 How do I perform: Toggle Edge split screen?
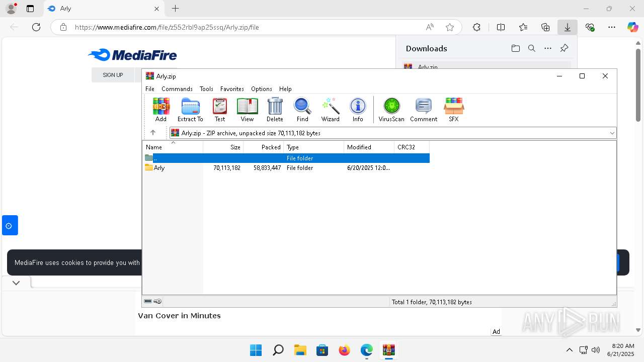[x=501, y=27]
